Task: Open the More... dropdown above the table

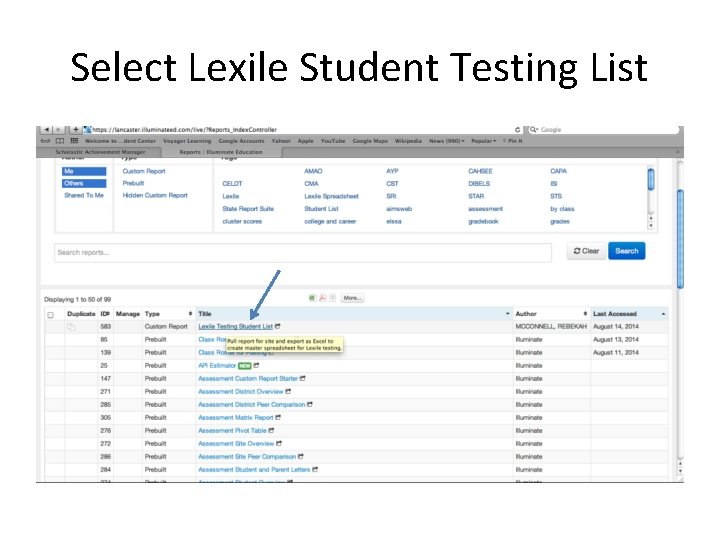Action: (351, 298)
